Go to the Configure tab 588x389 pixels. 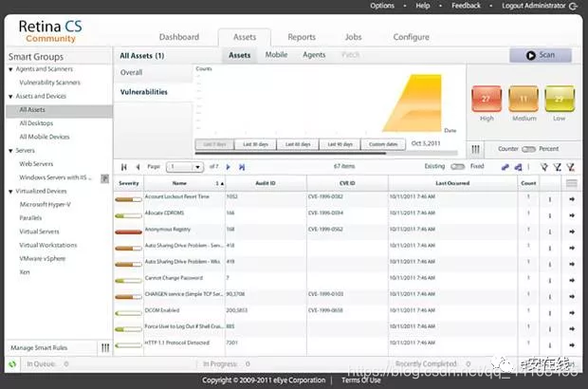tap(411, 37)
